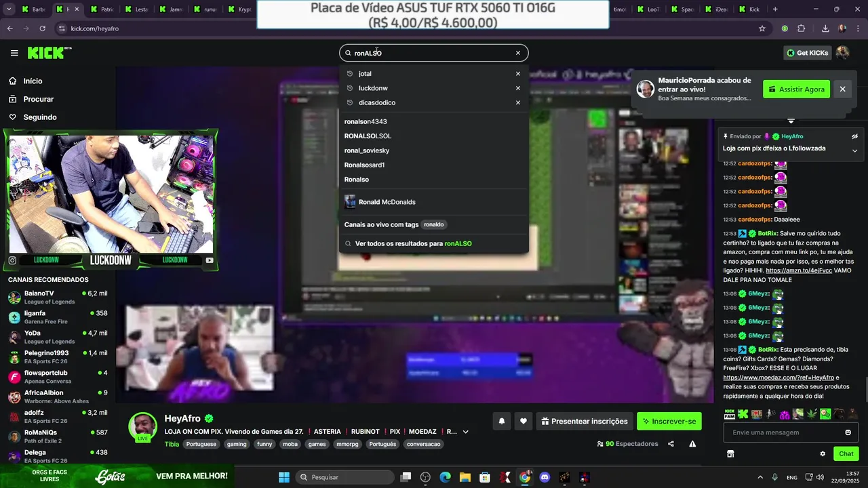
Task: Open Procurar in sidebar
Action: click(38, 99)
